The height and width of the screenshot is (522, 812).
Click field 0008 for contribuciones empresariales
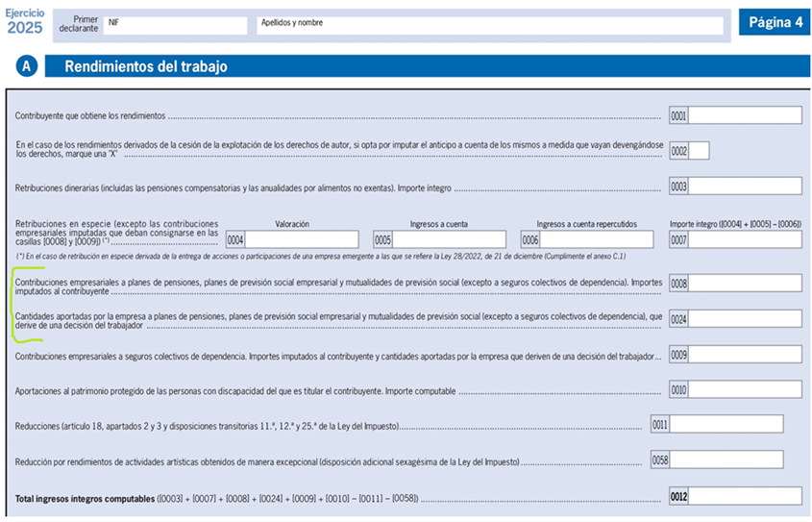[745, 284]
